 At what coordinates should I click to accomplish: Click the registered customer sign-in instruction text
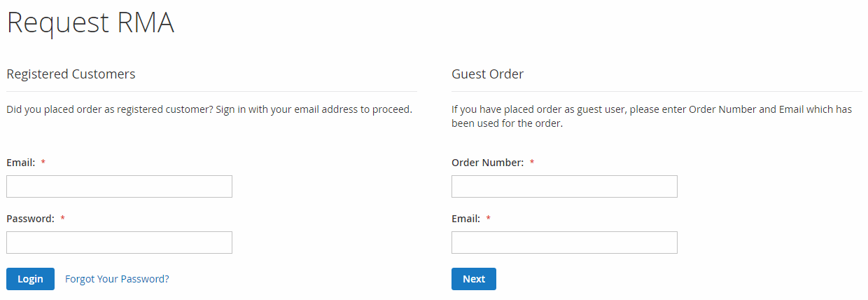[x=209, y=109]
